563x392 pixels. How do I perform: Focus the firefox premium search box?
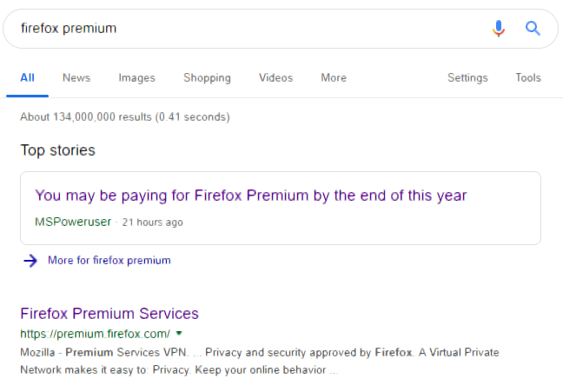pyautogui.click(x=243, y=29)
